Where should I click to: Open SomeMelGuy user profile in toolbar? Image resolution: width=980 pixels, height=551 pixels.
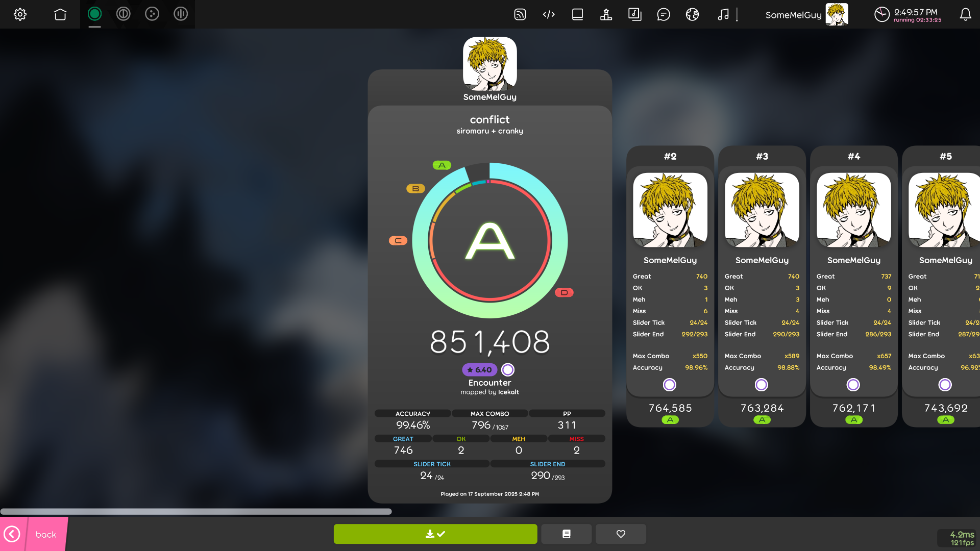click(806, 14)
